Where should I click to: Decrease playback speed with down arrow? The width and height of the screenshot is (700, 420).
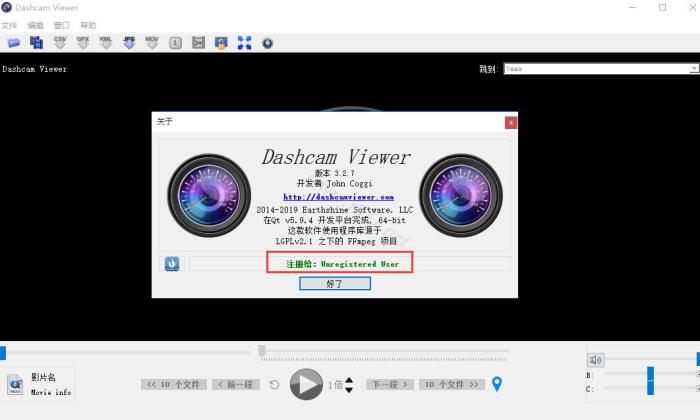click(349, 390)
